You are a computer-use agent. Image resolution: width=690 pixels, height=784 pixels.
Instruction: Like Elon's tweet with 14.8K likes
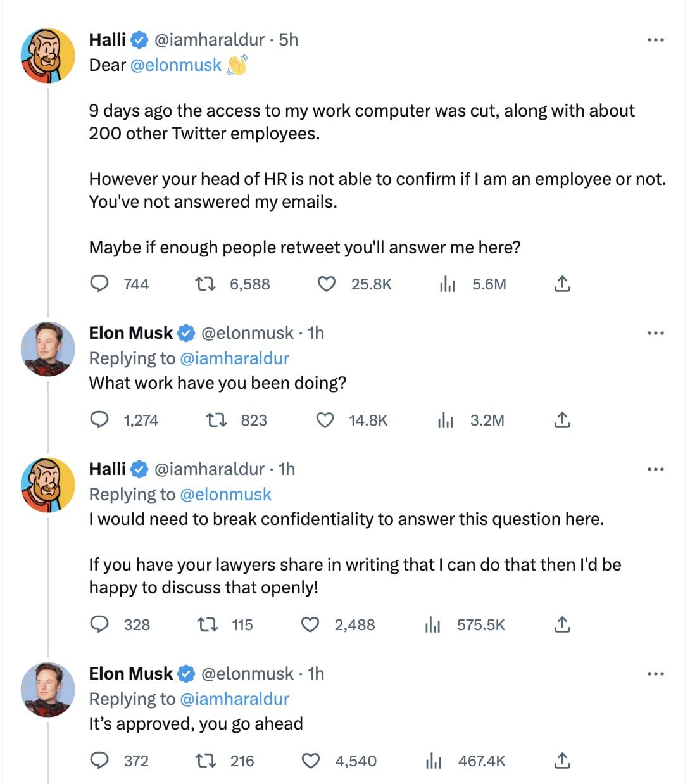[325, 420]
